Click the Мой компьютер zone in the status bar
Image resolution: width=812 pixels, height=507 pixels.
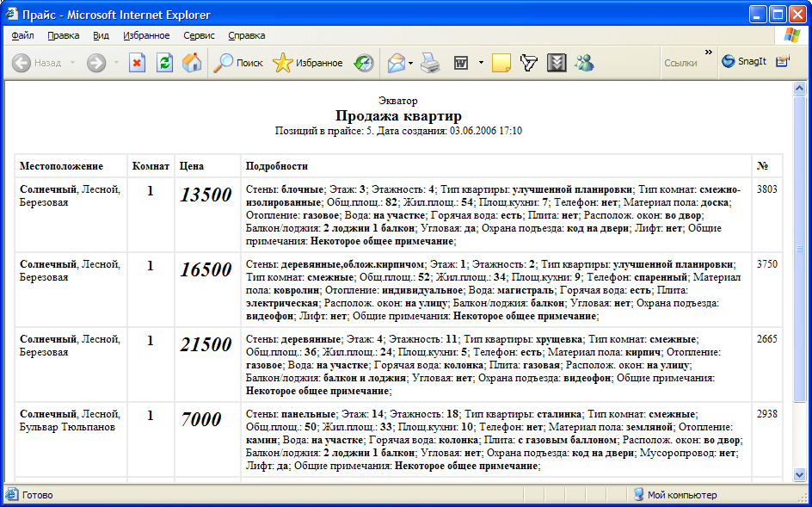676,495
